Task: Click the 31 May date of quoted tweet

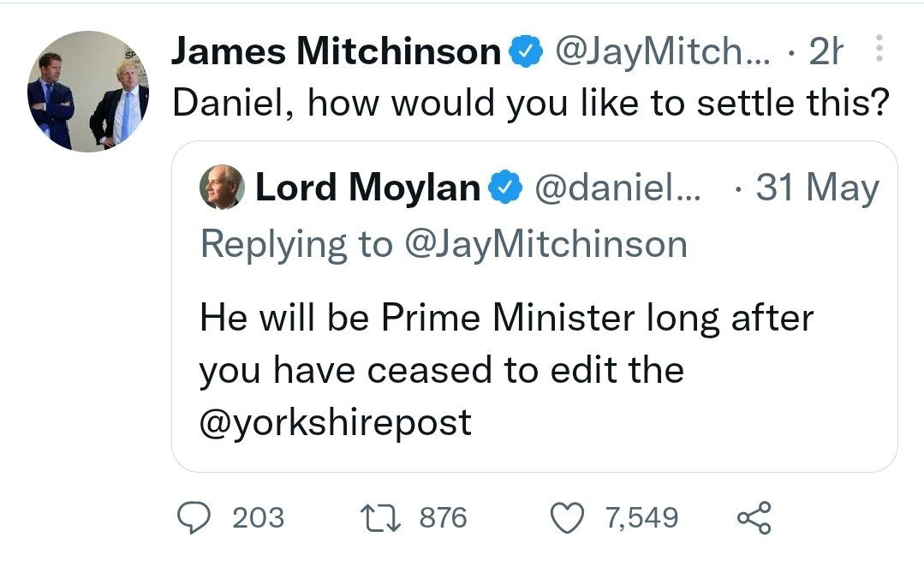Action: click(x=817, y=188)
